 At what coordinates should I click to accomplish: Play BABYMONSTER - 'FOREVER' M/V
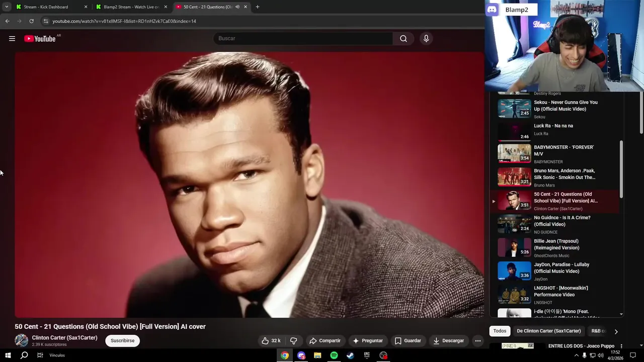tap(553, 154)
